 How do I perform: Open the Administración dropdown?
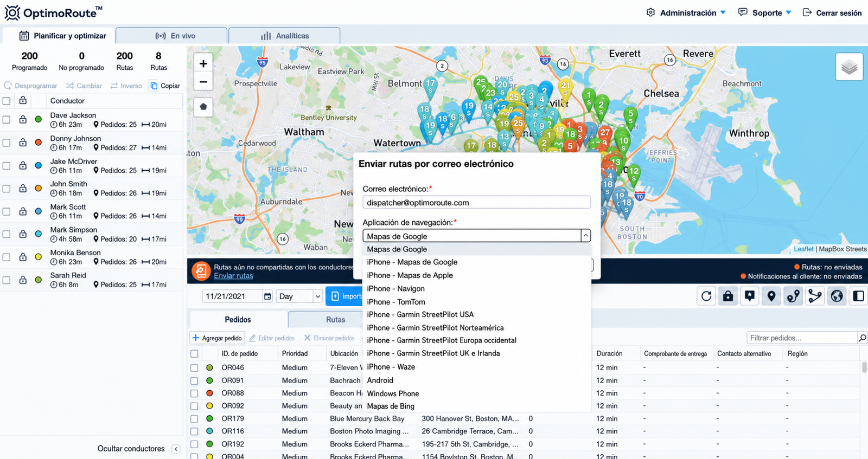pos(686,12)
